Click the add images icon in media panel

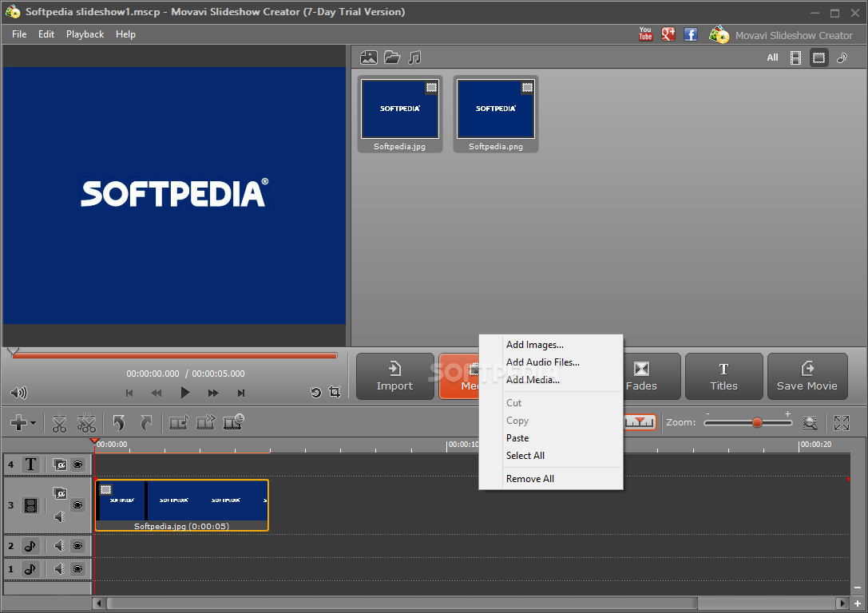click(x=369, y=57)
